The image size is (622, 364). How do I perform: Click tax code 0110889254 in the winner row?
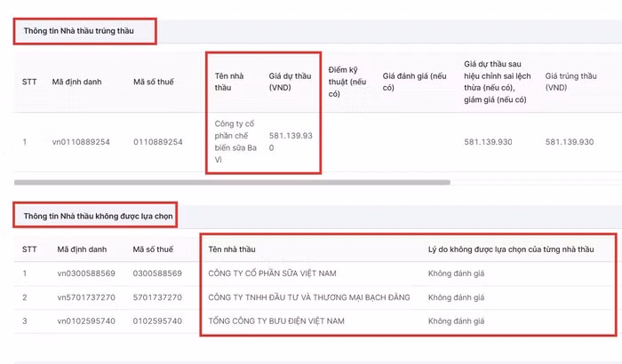[x=157, y=142]
